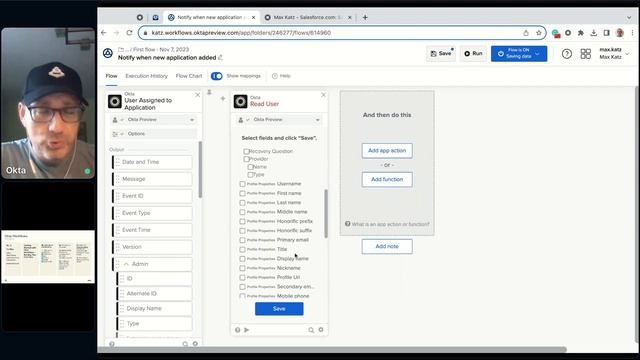
Task: Click the Okta Workflows home logo
Action: click(x=108, y=53)
